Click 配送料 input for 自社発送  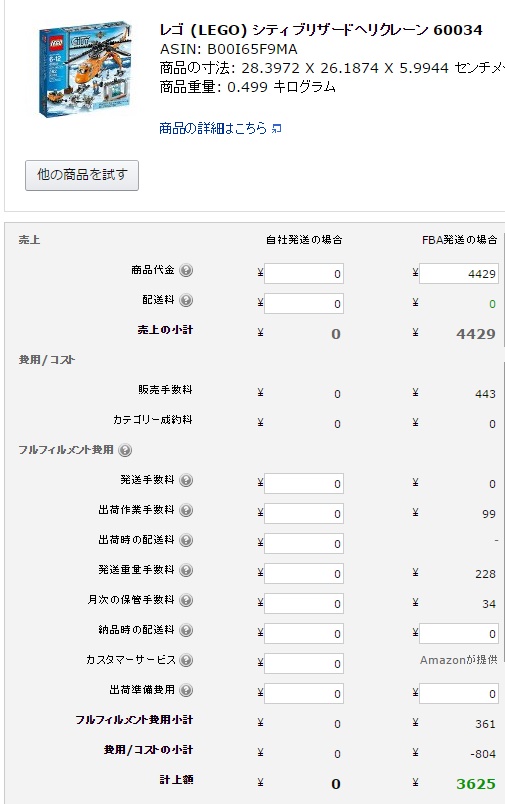(304, 304)
